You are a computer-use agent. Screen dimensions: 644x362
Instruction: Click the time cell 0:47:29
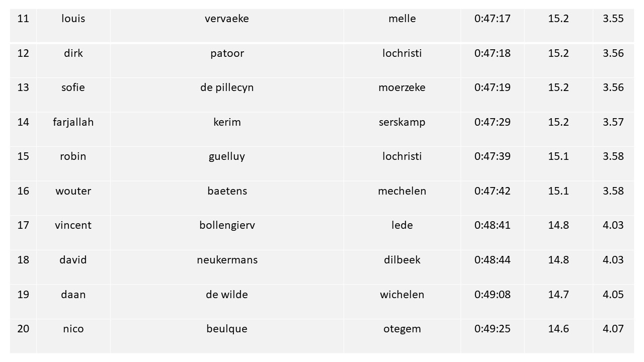(x=493, y=129)
